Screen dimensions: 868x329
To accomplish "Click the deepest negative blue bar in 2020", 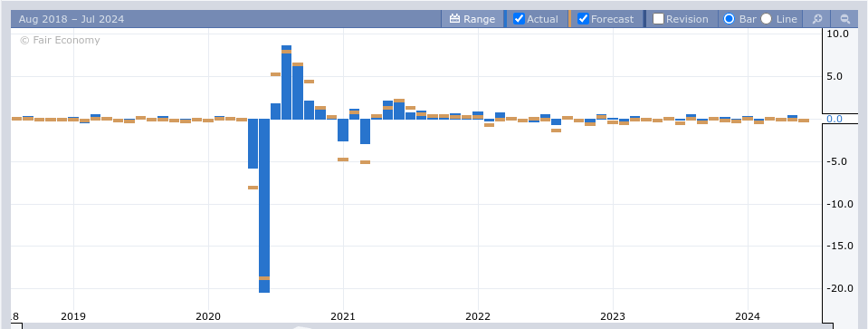I will 264,206.
